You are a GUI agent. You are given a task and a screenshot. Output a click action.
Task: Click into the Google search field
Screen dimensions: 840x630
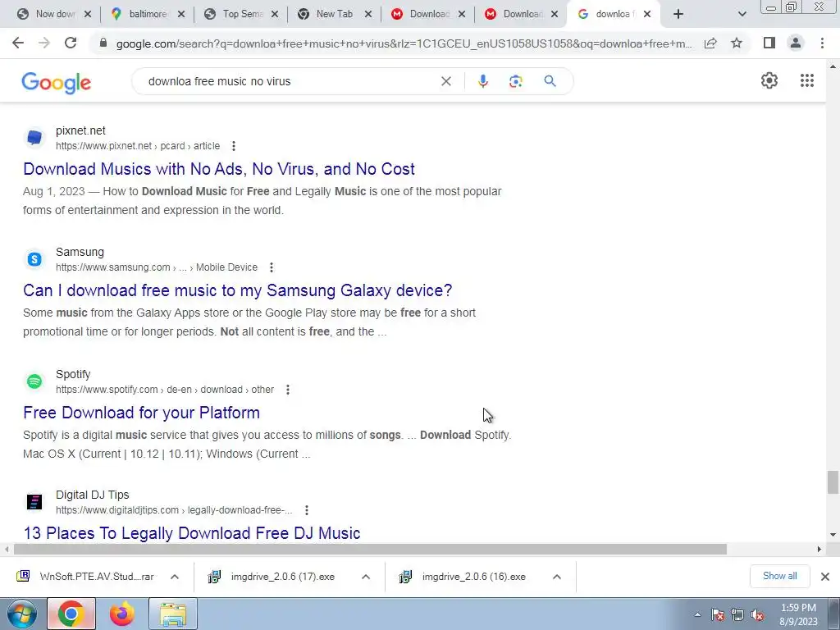(288, 81)
